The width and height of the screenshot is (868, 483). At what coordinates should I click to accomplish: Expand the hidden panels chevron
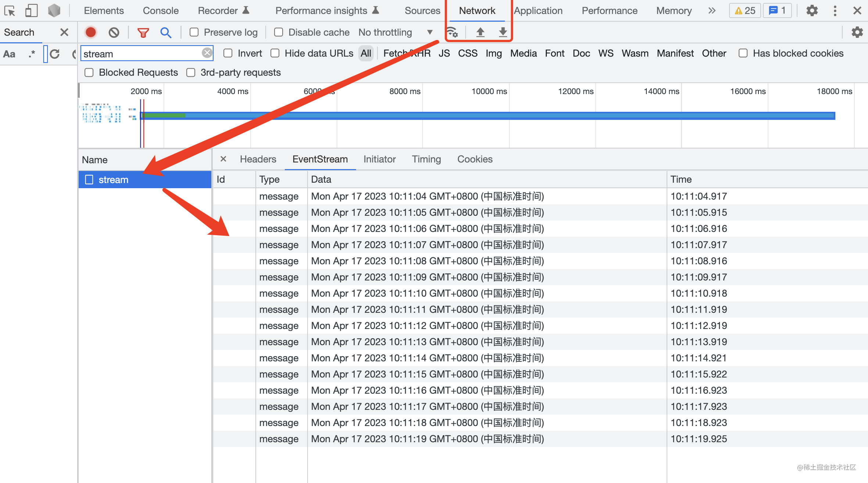click(x=711, y=10)
